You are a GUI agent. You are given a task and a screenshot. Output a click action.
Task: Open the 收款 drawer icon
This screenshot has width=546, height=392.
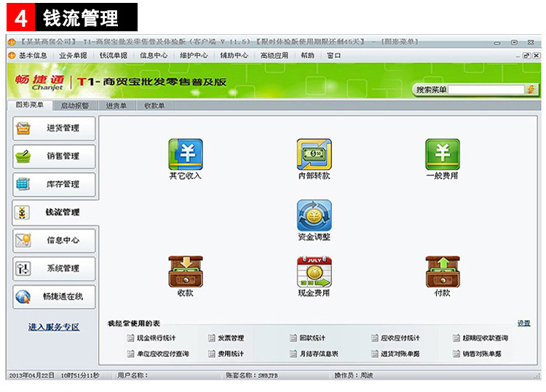pyautogui.click(x=185, y=272)
